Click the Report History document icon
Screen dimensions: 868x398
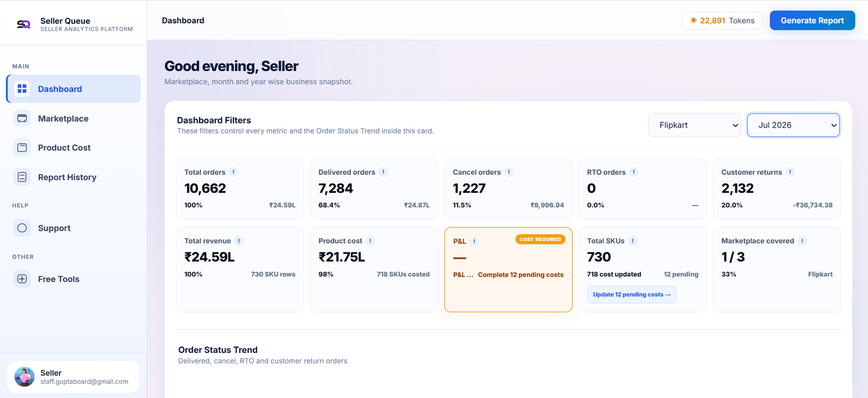coord(22,177)
